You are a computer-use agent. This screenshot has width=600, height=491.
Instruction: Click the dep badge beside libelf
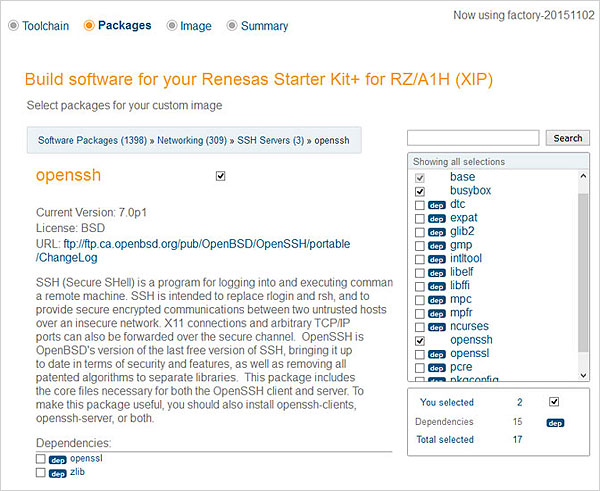coord(437,273)
